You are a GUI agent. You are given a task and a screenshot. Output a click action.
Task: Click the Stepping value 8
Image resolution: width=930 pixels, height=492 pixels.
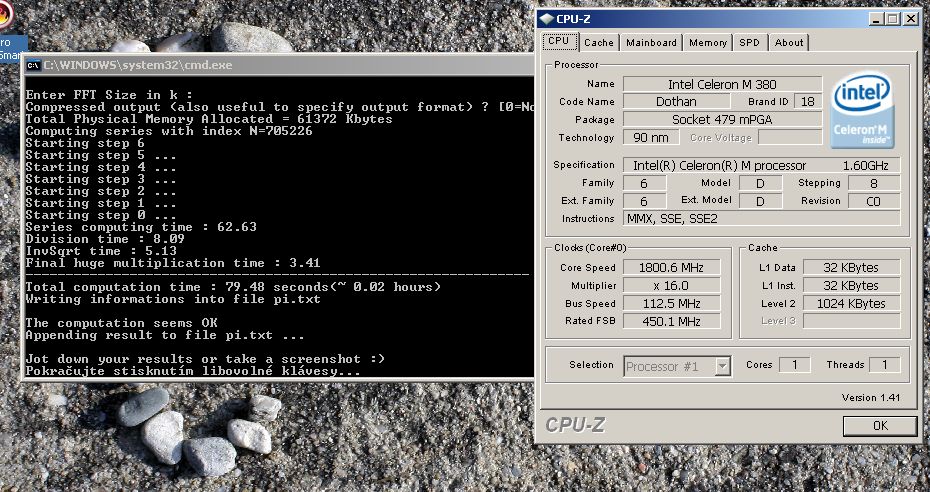(874, 183)
